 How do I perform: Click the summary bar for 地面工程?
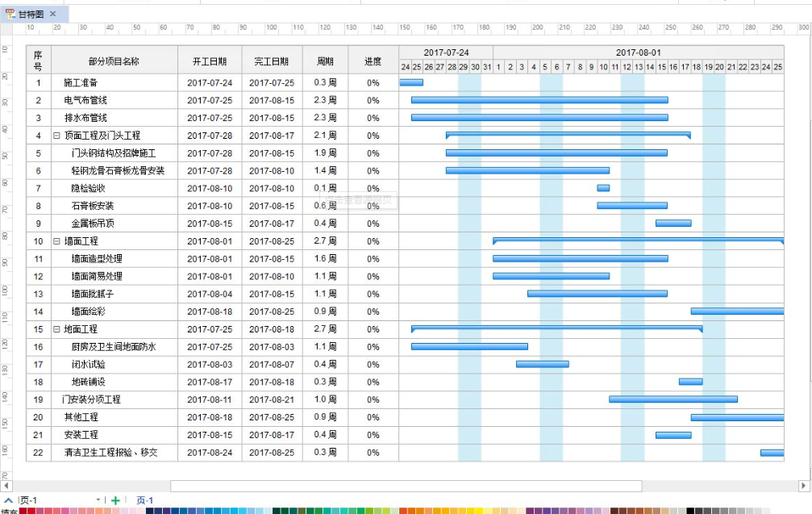pyautogui.click(x=556, y=328)
